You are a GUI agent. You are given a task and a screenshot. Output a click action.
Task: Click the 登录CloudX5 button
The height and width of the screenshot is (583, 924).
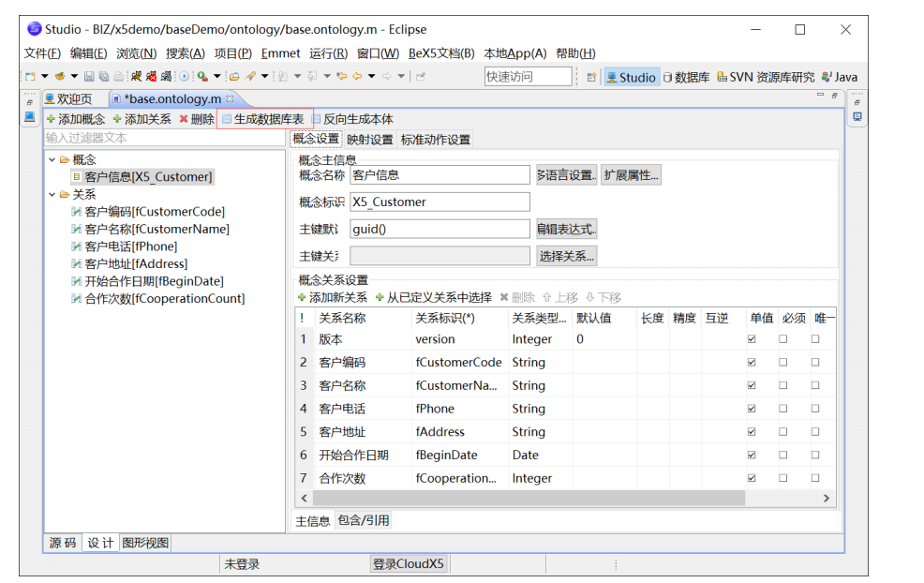(407, 563)
